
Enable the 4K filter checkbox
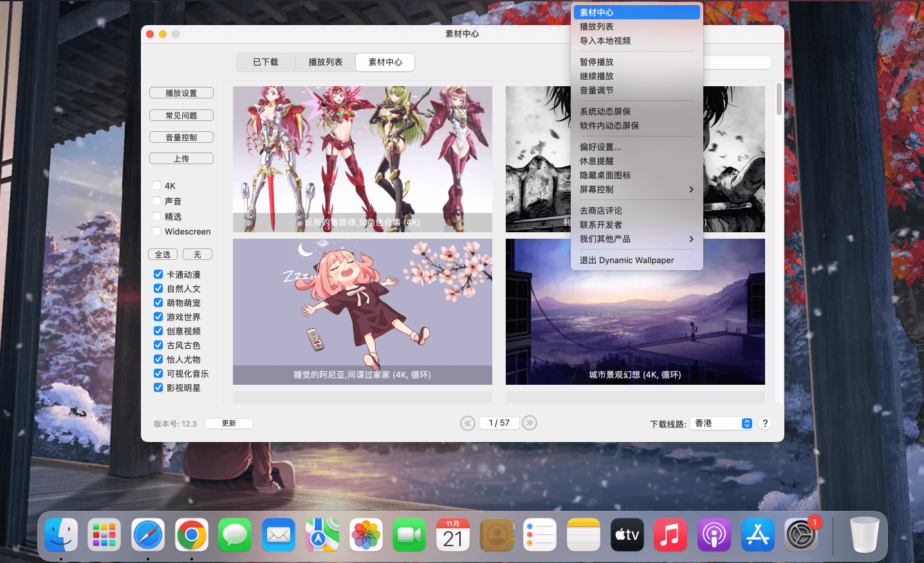click(156, 186)
